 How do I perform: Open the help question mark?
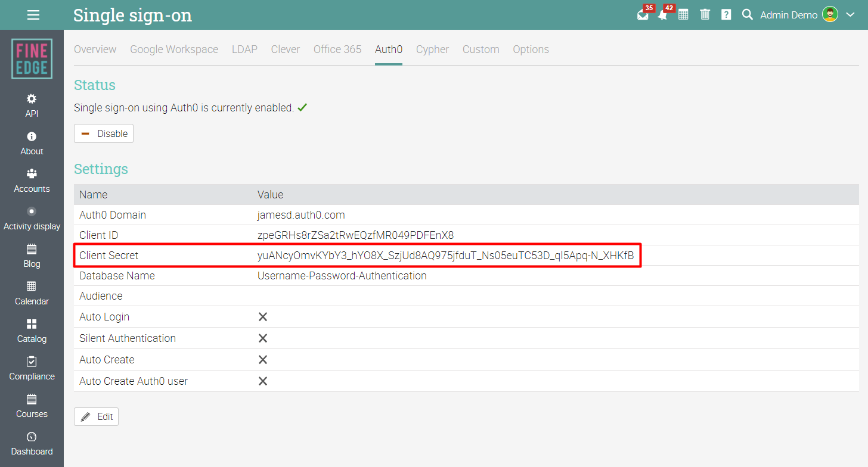tap(726, 15)
